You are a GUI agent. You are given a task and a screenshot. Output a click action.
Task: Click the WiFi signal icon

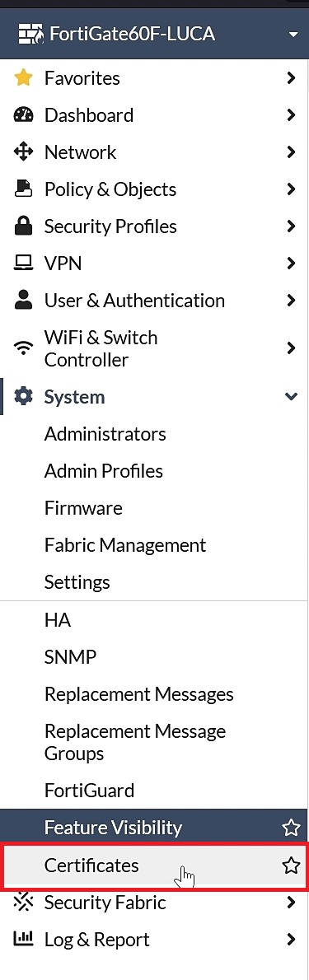click(x=23, y=348)
